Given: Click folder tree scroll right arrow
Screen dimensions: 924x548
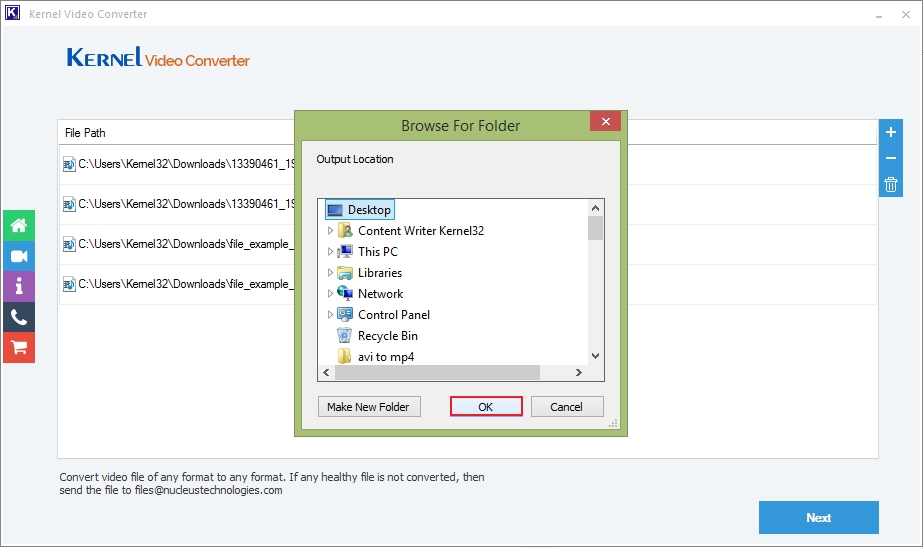Looking at the screenshot, I should 579,372.
